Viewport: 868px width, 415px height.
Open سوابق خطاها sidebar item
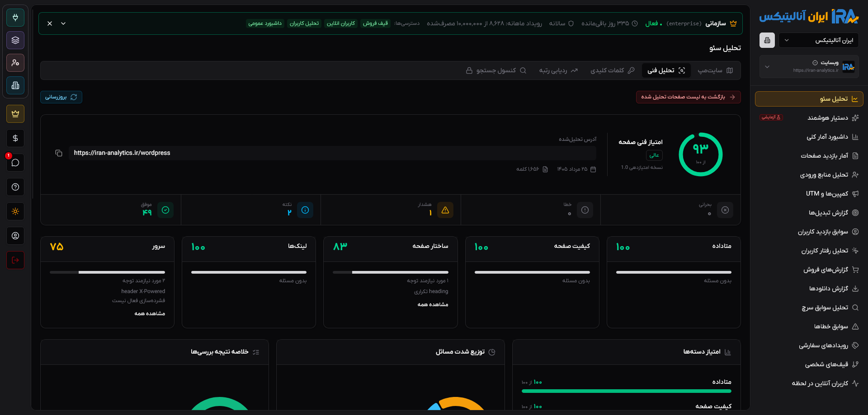click(x=809, y=326)
